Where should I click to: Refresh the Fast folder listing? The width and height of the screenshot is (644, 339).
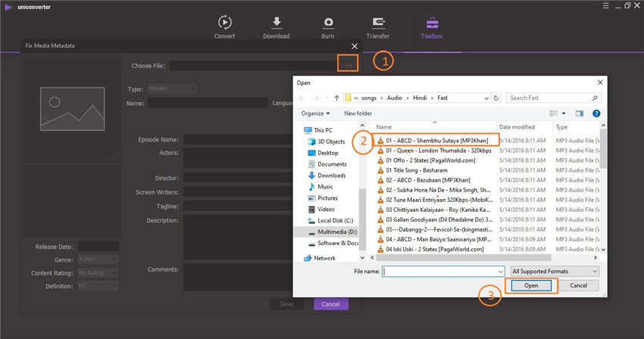[496, 98]
